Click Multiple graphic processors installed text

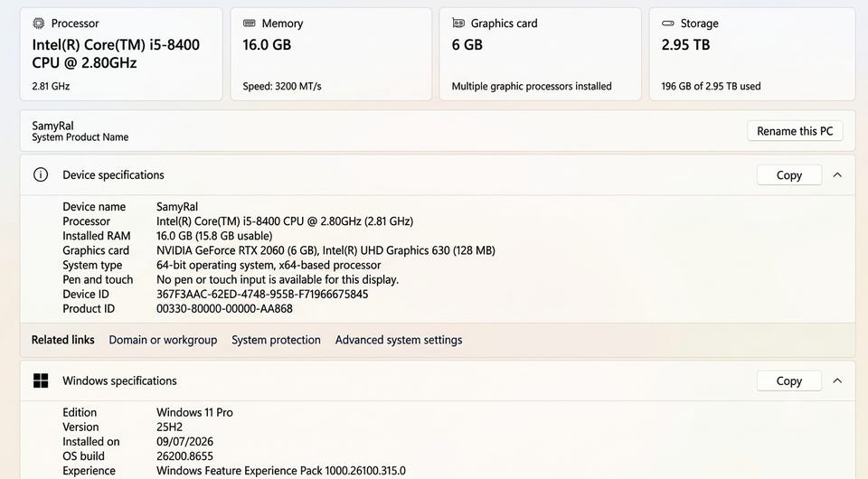tap(532, 86)
